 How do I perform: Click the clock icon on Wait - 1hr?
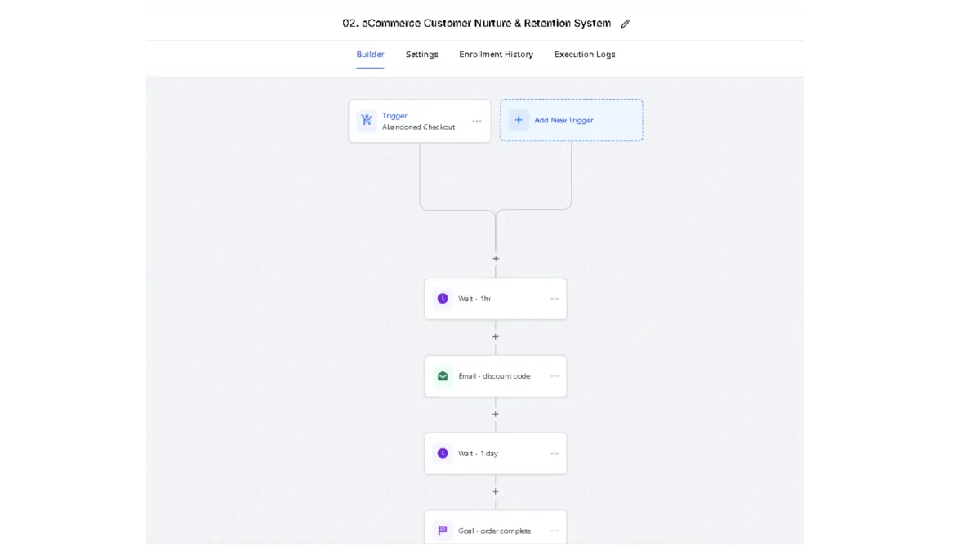point(443,299)
